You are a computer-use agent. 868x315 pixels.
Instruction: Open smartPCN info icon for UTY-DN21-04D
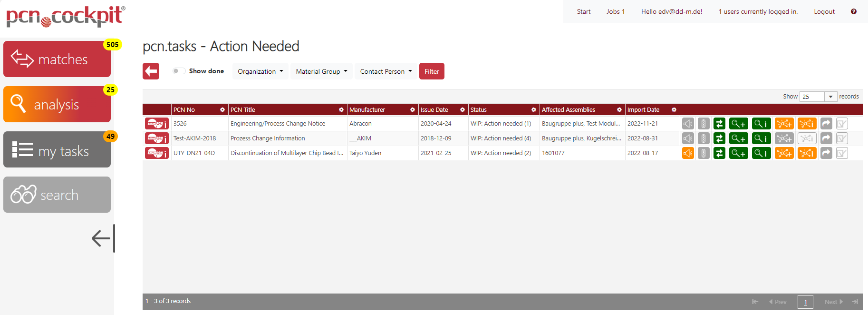pos(156,153)
